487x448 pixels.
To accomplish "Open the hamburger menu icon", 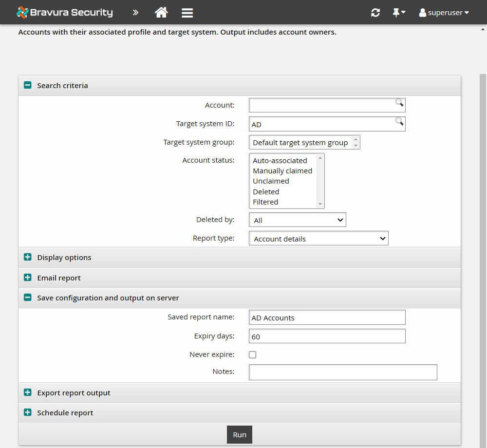I will 187,12.
